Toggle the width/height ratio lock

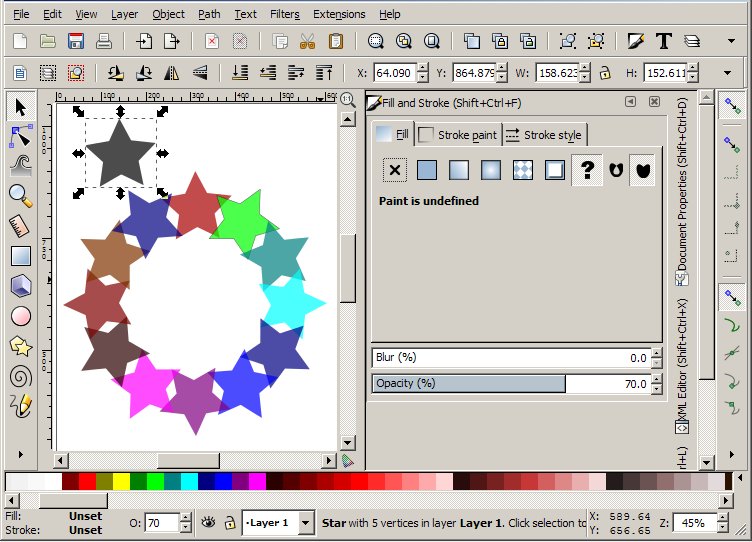click(604, 73)
